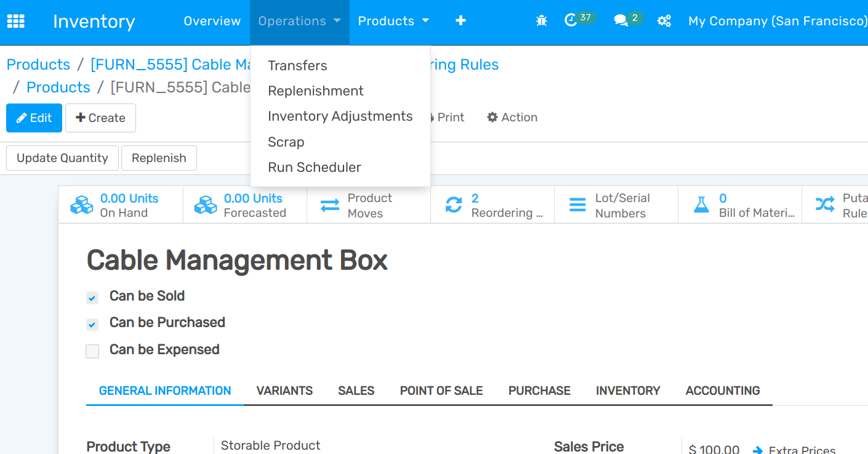868x454 pixels.
Task: Toggle the Can be Purchased checkbox
Action: pyautogui.click(x=92, y=325)
